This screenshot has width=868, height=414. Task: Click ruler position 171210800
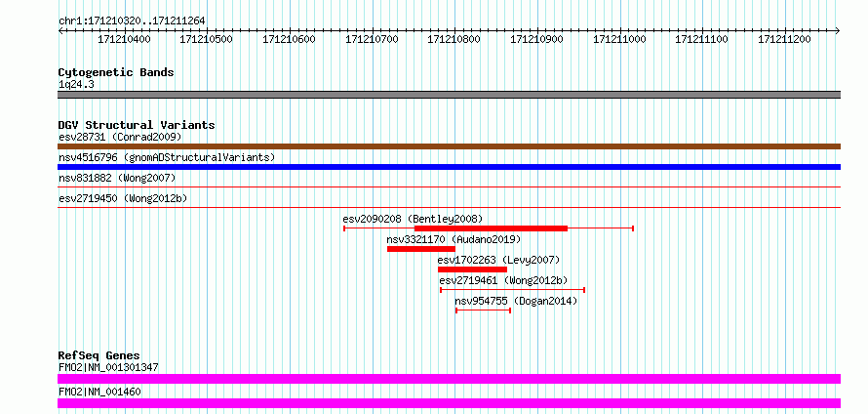454,39
